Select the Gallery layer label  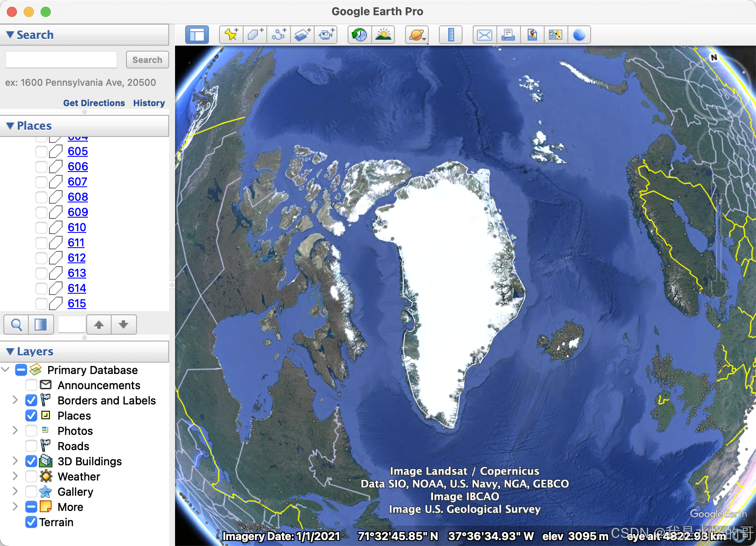tap(75, 491)
